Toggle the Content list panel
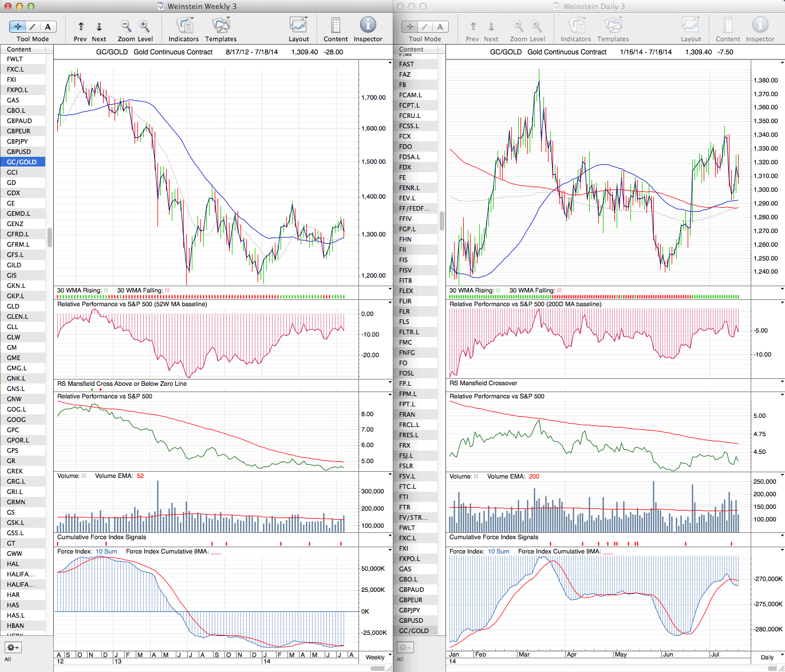 (336, 26)
